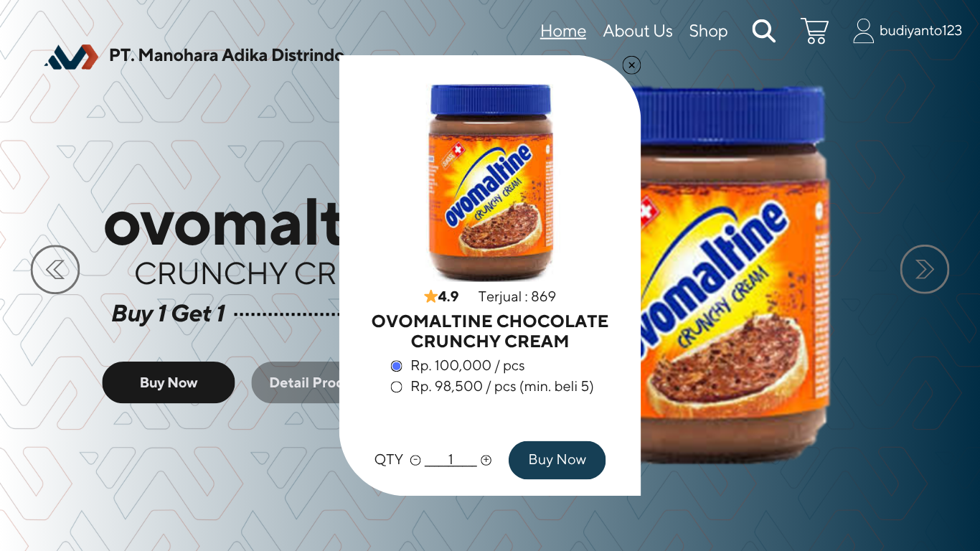Open the Home menu item

point(563,31)
